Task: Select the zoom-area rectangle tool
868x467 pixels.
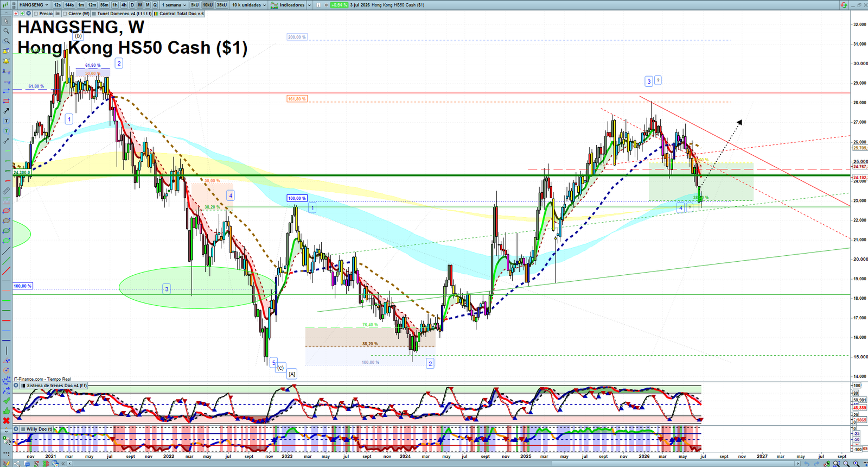Action: [x=7, y=41]
